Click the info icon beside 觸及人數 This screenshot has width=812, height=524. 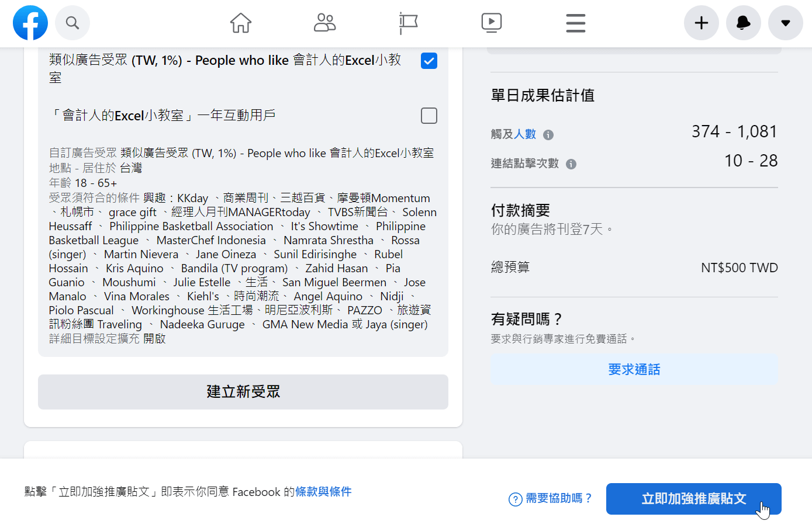coord(548,135)
